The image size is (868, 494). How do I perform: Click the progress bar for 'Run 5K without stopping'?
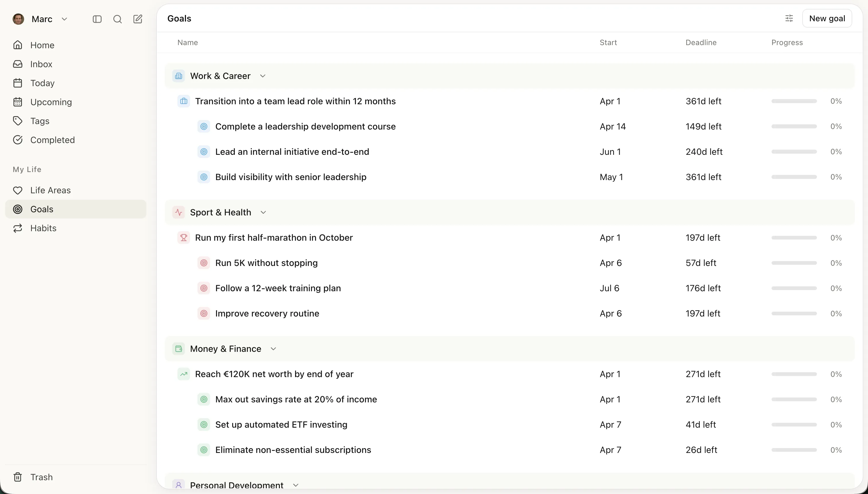(794, 263)
